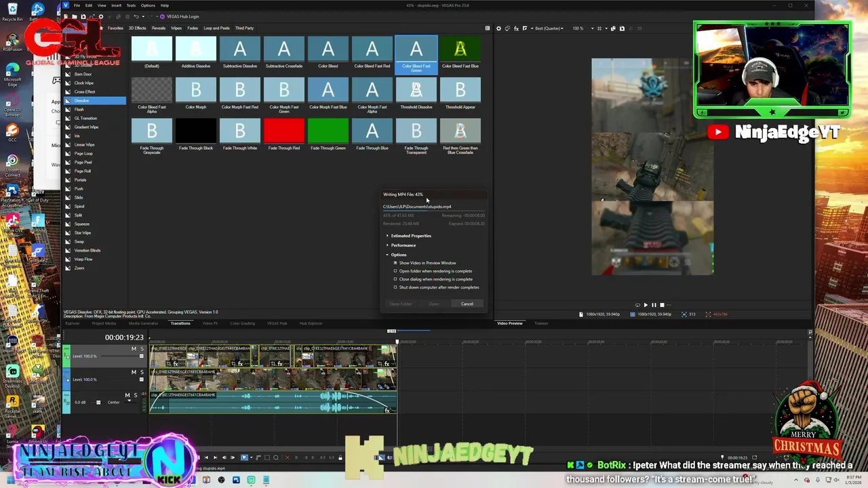Screen dimensions: 868x488
Task: Open project properties gear icon
Action: pos(101,16)
